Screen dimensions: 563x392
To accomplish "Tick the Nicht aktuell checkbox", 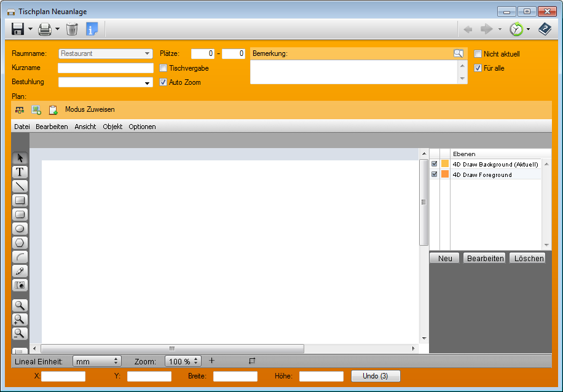I will point(478,54).
